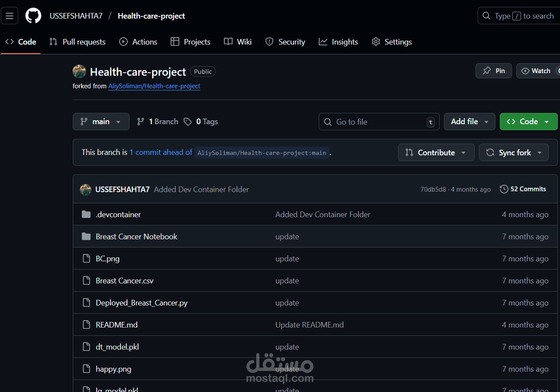Open the Breast Cancer Notebook folder
The image size is (560, 392).
click(136, 237)
